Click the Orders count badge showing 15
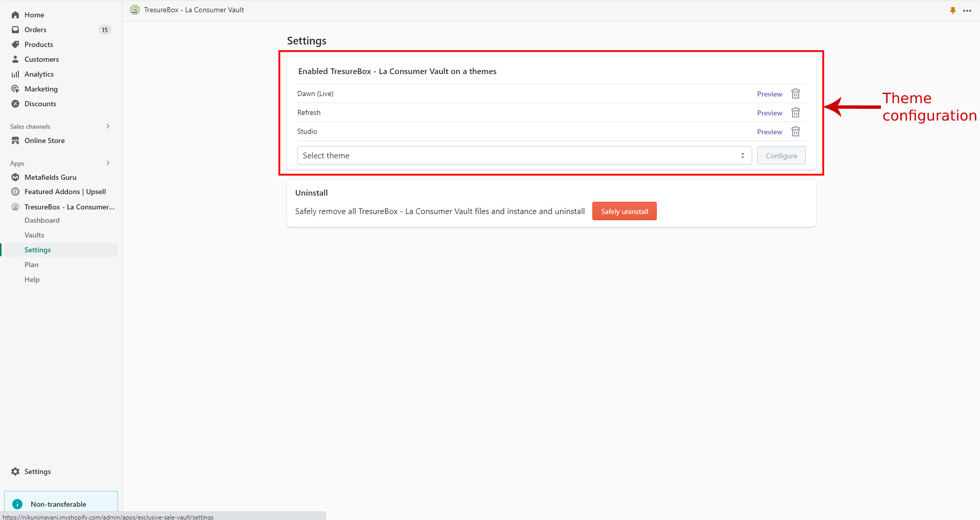Image resolution: width=980 pixels, height=520 pixels. 105,30
